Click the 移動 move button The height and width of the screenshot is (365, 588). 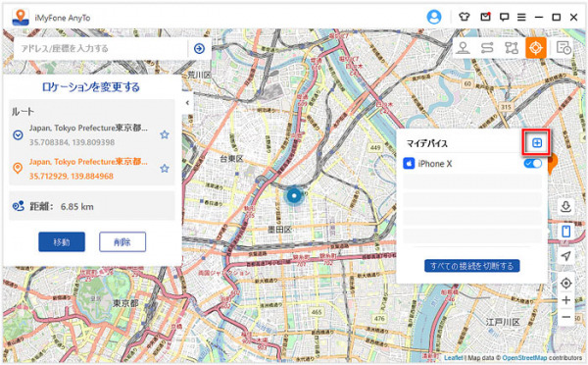click(x=62, y=241)
